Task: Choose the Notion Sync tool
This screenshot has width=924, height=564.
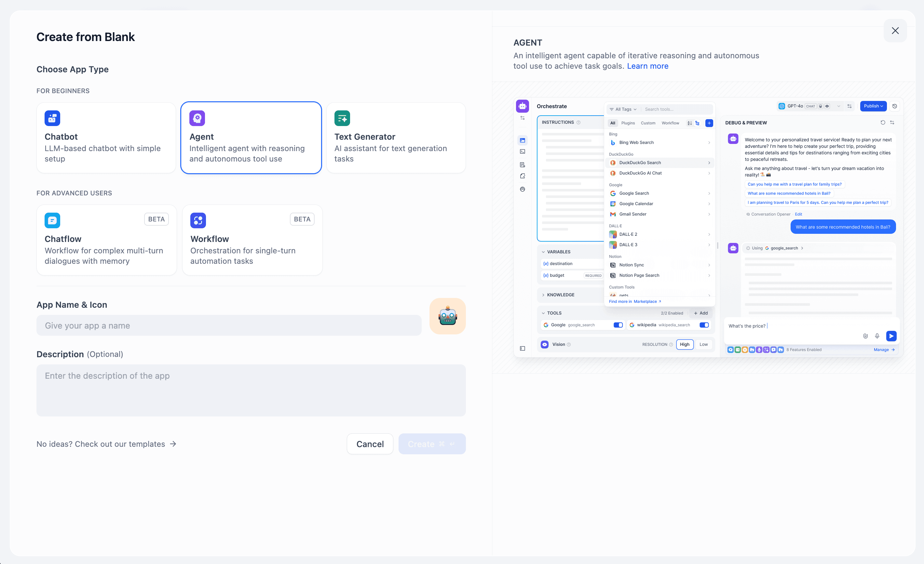Action: pyautogui.click(x=631, y=265)
